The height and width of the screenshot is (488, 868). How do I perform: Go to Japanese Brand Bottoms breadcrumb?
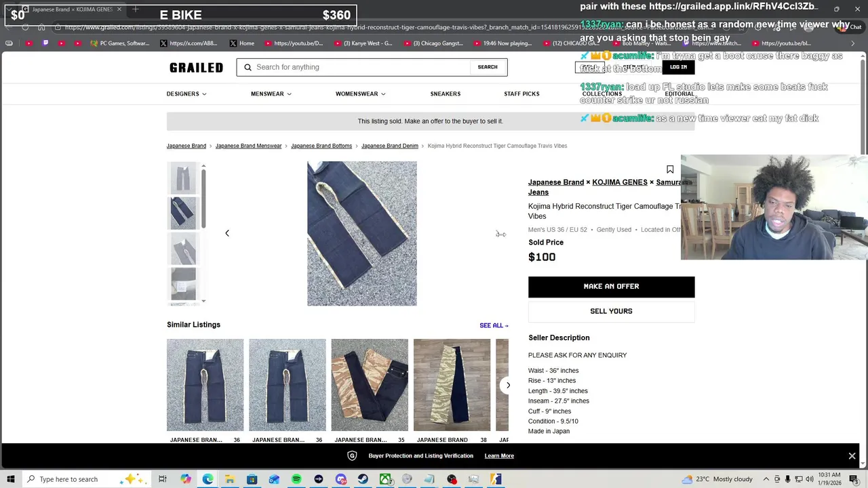pos(321,146)
